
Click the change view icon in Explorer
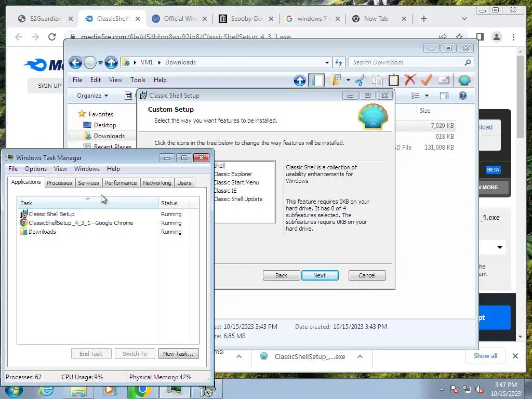416,96
